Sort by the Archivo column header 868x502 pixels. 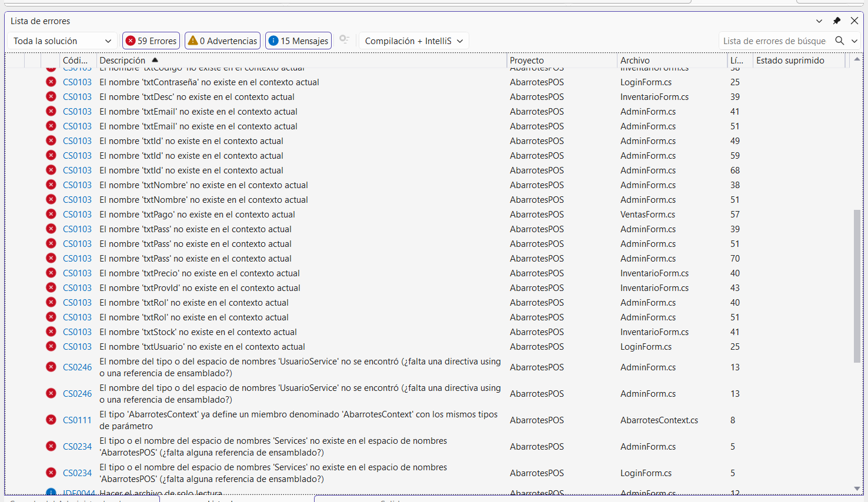point(635,60)
